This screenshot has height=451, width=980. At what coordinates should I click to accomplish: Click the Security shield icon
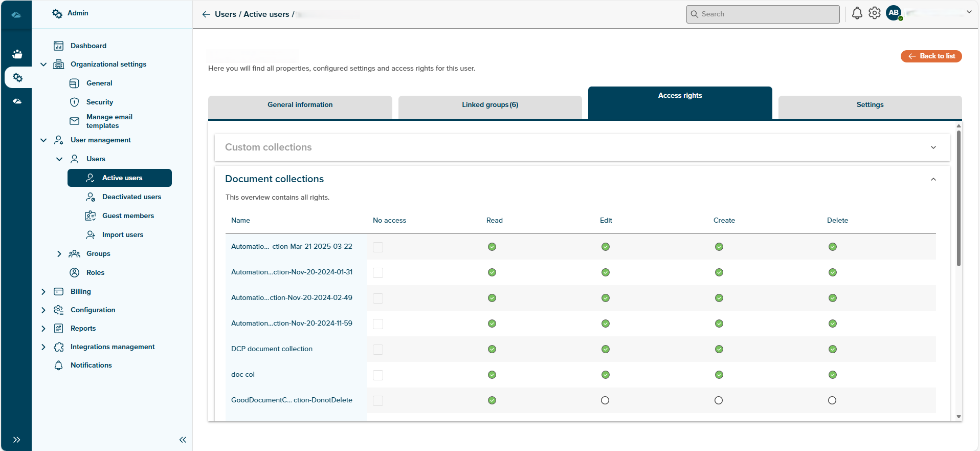point(75,102)
